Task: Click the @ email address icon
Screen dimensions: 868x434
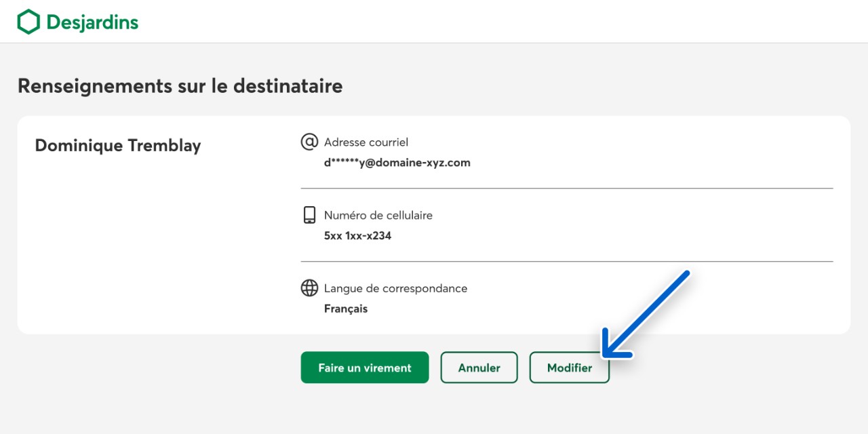Action: pos(309,142)
